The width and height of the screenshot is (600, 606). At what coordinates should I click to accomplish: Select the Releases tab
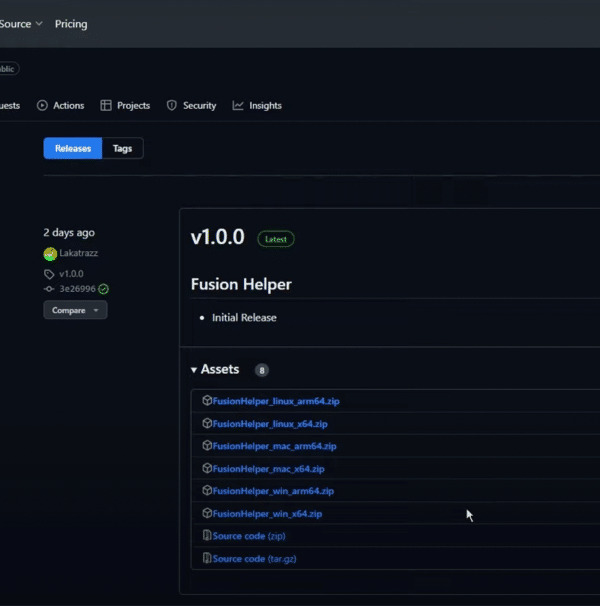73,148
